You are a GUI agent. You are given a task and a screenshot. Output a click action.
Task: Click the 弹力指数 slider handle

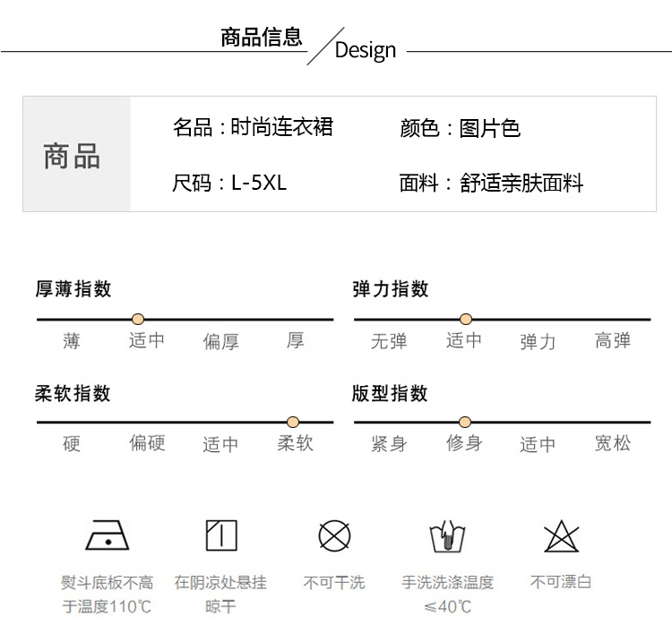(x=466, y=319)
